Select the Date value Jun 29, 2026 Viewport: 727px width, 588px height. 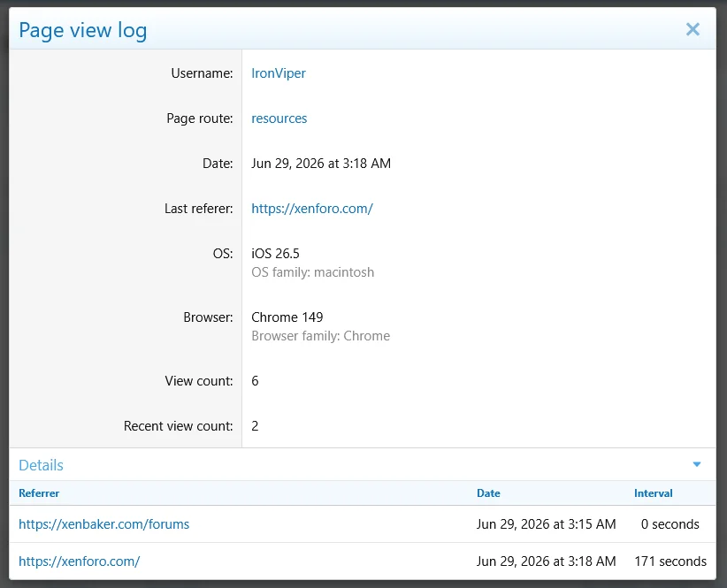tap(321, 164)
